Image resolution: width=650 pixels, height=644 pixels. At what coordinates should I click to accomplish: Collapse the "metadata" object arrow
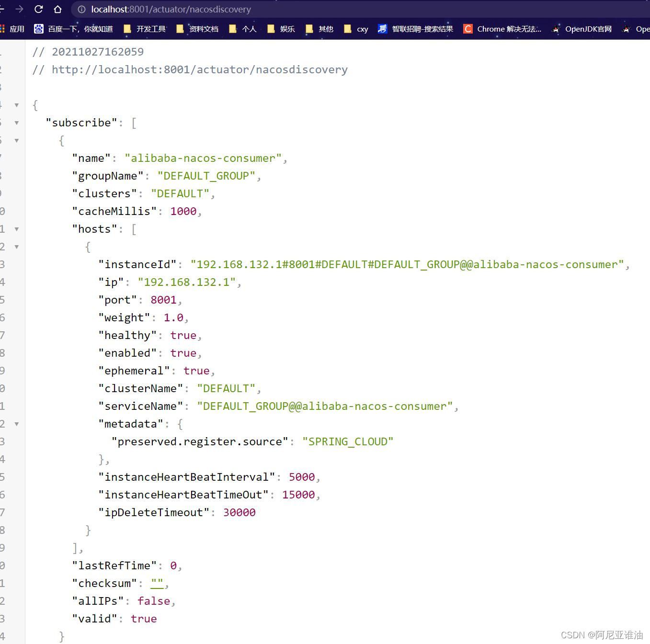tap(17, 424)
